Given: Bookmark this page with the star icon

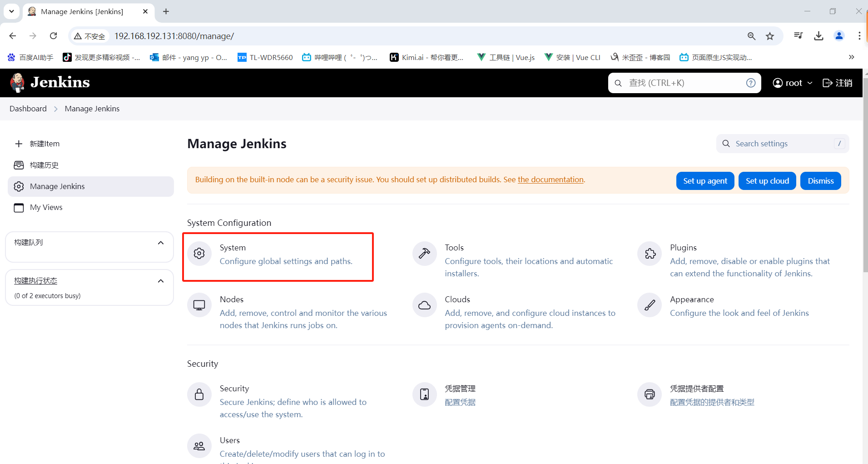Looking at the screenshot, I should tap(770, 36).
